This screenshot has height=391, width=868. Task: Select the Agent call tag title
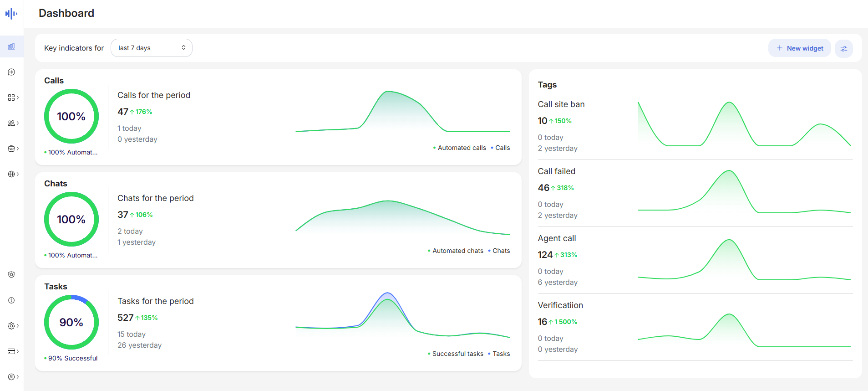(557, 238)
